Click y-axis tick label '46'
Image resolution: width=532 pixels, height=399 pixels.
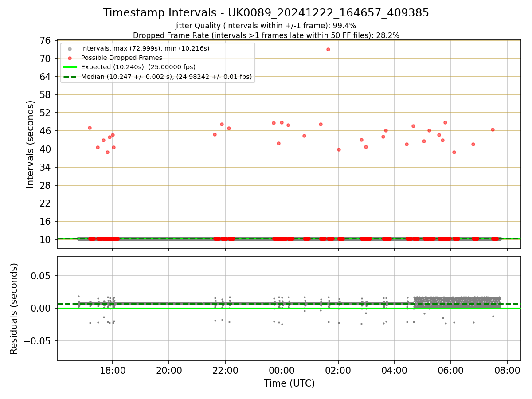pos(46,131)
